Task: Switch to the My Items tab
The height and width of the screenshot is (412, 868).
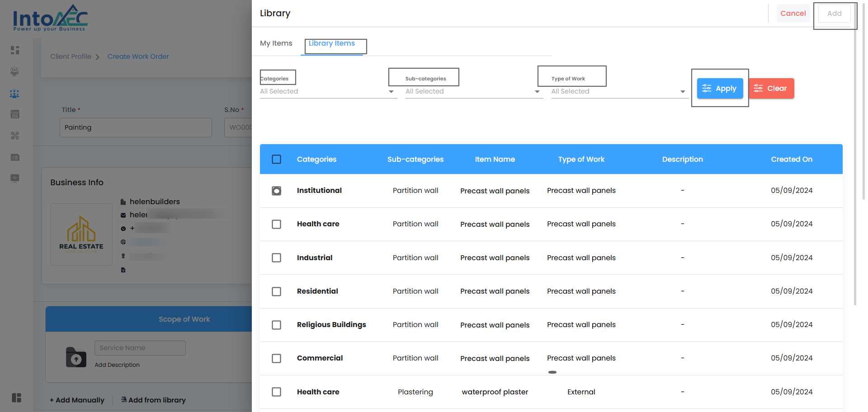Action: [276, 43]
